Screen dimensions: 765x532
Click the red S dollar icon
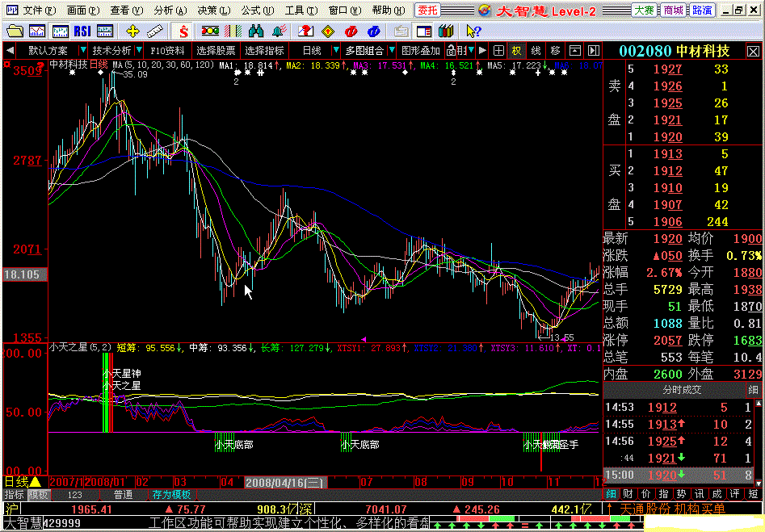(x=183, y=31)
